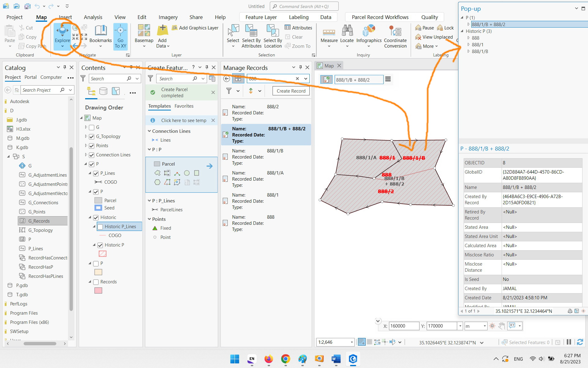The width and height of the screenshot is (588, 368).
Task: Open the Favorites tab in Create Features
Action: 184,106
